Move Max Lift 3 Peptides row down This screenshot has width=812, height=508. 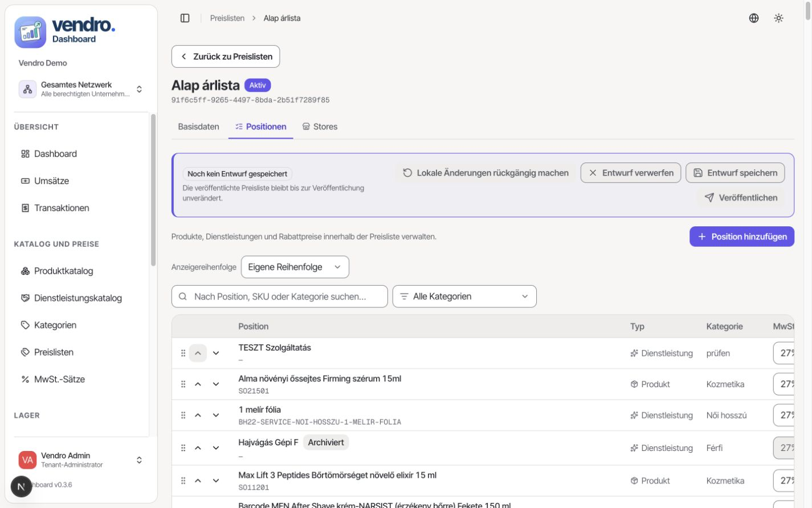click(216, 481)
